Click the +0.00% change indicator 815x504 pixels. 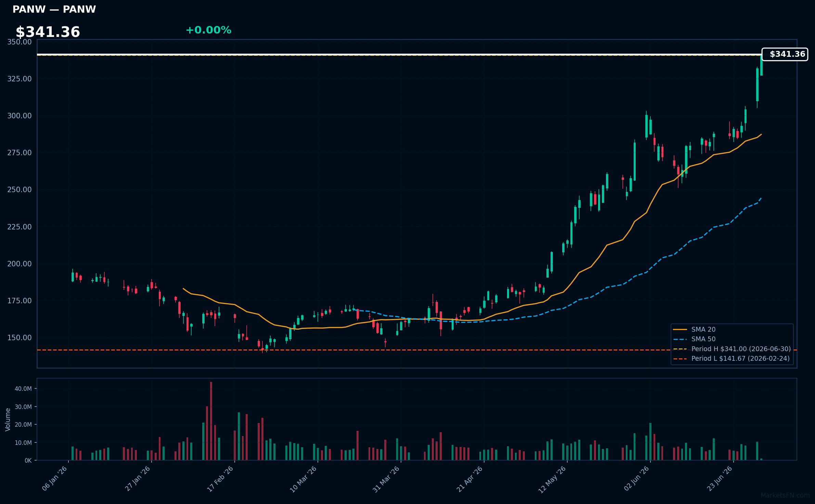click(208, 30)
